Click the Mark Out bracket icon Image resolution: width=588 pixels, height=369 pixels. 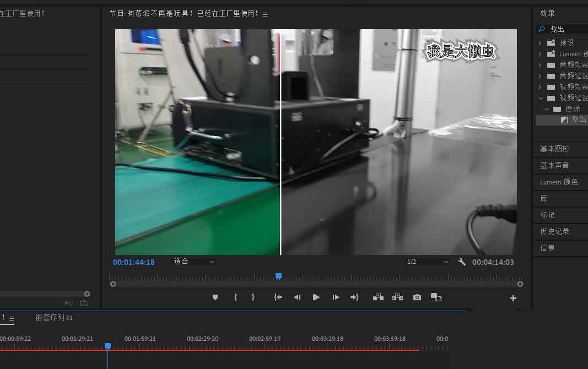coord(253,297)
